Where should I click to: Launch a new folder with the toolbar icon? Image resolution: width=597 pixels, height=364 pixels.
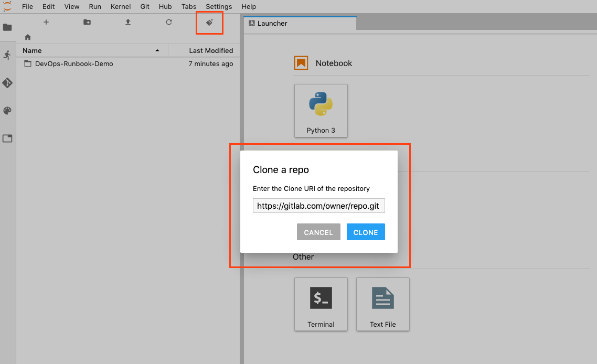[87, 23]
